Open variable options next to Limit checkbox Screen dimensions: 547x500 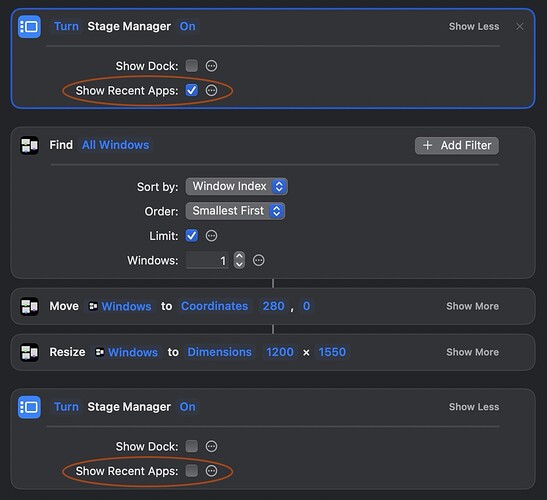pyautogui.click(x=211, y=236)
